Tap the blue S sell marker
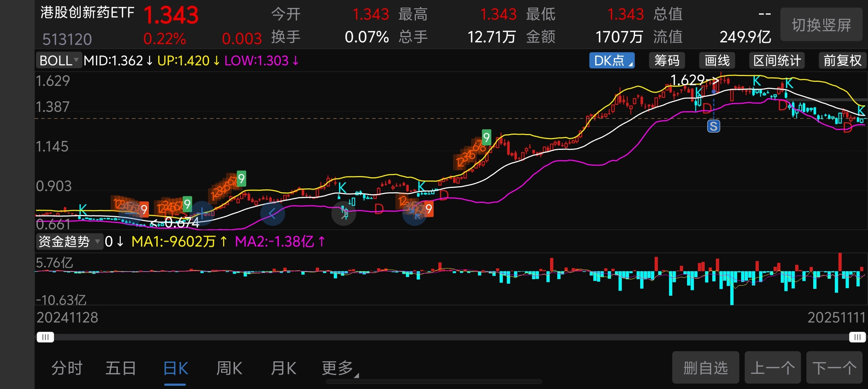The height and width of the screenshot is (389, 868). [x=713, y=126]
